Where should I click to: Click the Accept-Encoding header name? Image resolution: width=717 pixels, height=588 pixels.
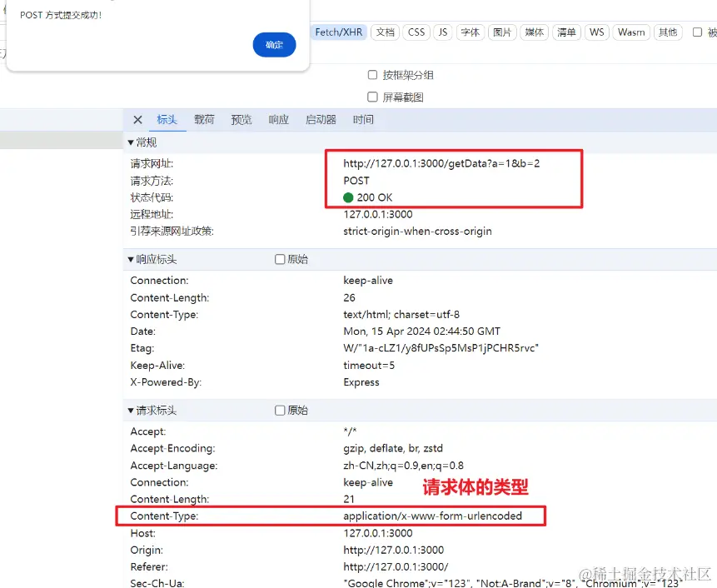point(172,449)
